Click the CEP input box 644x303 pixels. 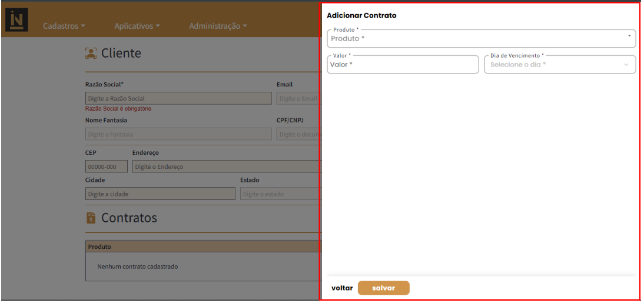coord(107,167)
